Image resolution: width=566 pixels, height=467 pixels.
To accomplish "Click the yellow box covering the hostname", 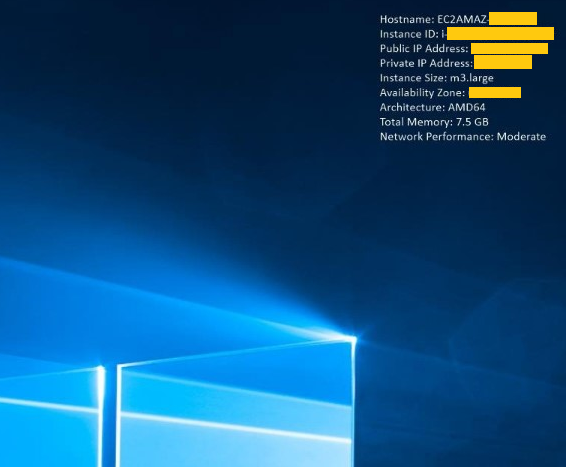I will point(513,19).
